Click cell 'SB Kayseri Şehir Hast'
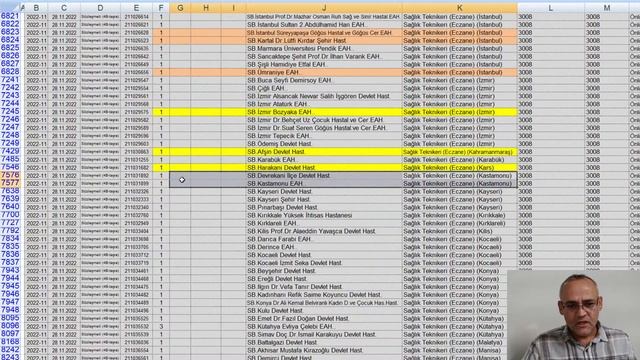640x360 pixels. [324, 199]
